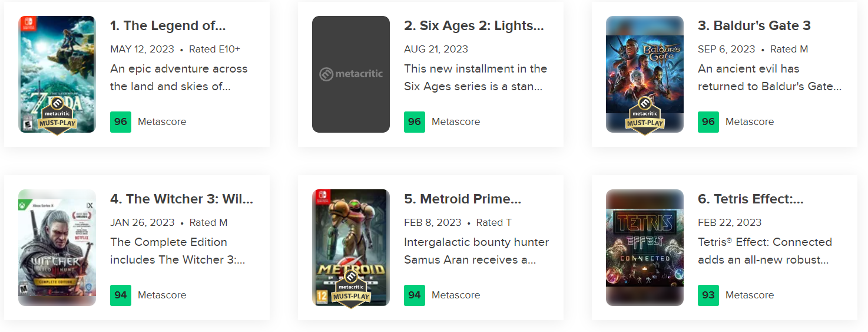Click the Must-Play badge on Zelda cover
Image resolution: width=868 pixels, height=332 pixels.
57,118
